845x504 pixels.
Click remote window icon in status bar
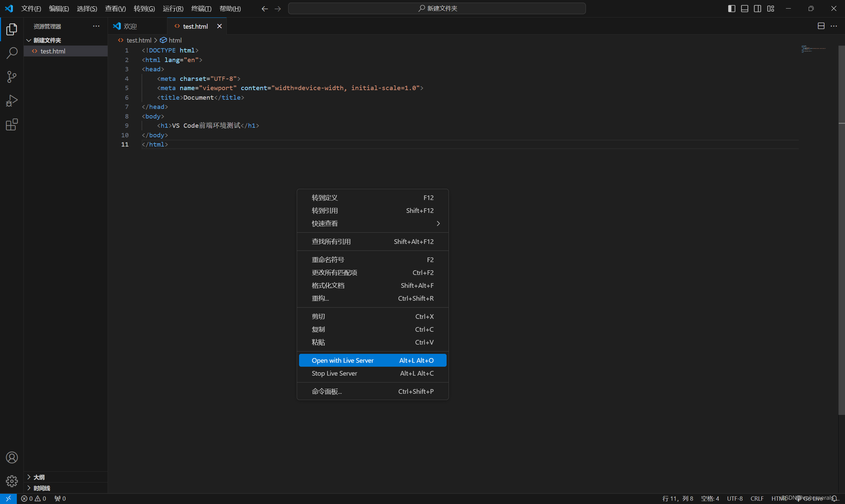pos(8,498)
